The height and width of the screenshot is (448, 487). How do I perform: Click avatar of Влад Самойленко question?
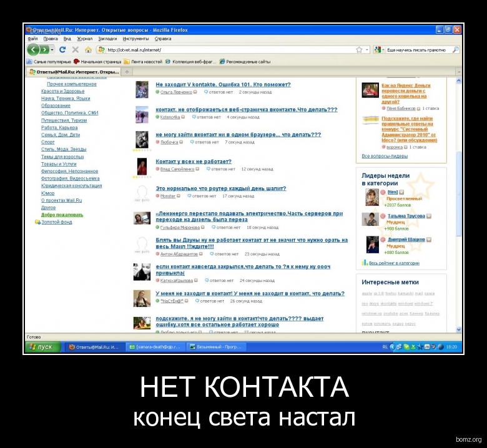tap(142, 167)
